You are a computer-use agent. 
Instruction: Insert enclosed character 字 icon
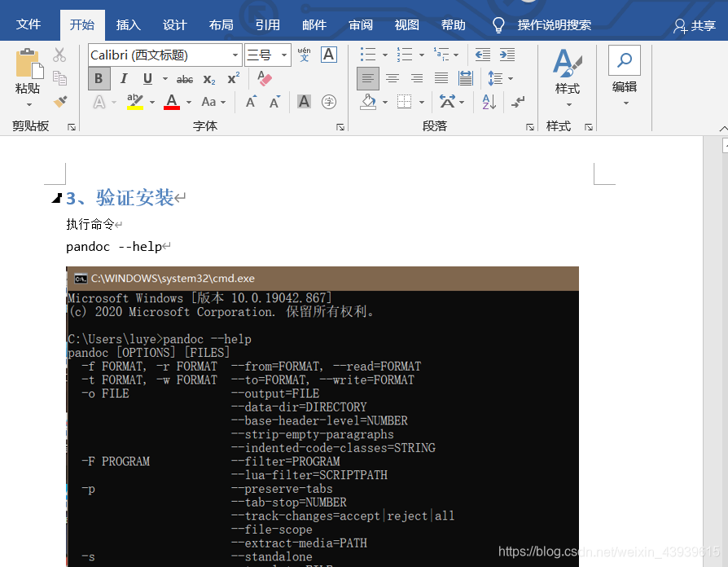pyautogui.click(x=329, y=102)
